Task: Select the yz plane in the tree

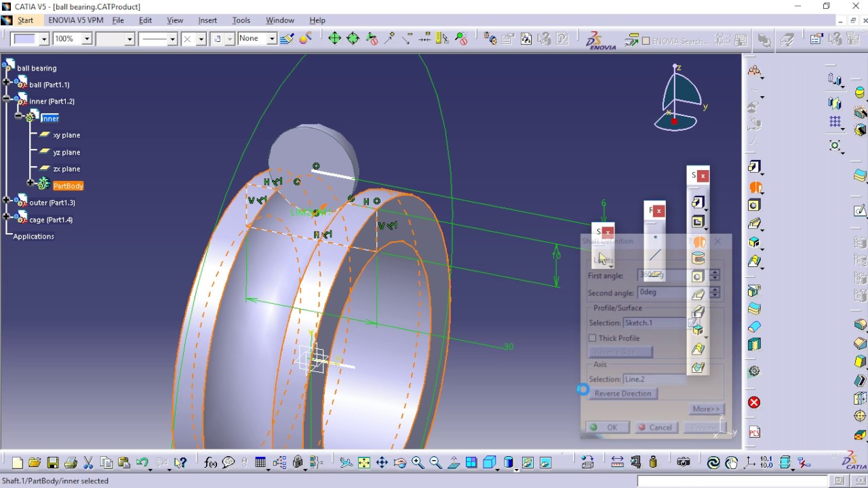Action: (66, 152)
